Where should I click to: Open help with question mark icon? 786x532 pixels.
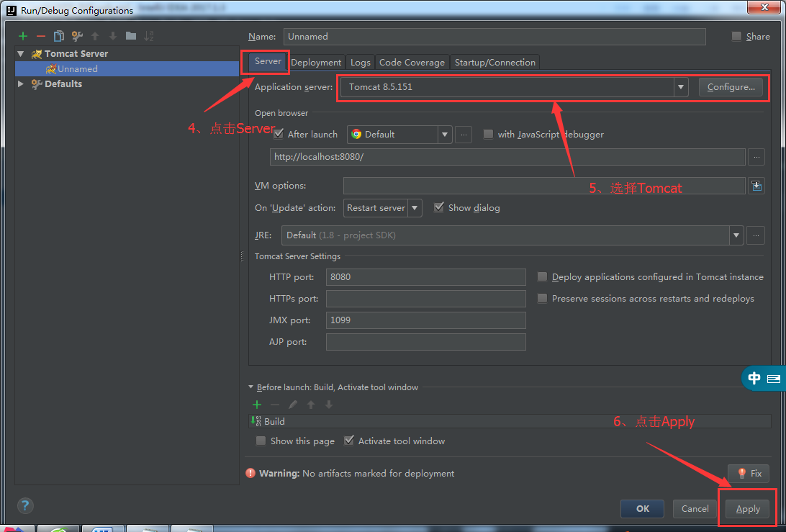[25, 505]
